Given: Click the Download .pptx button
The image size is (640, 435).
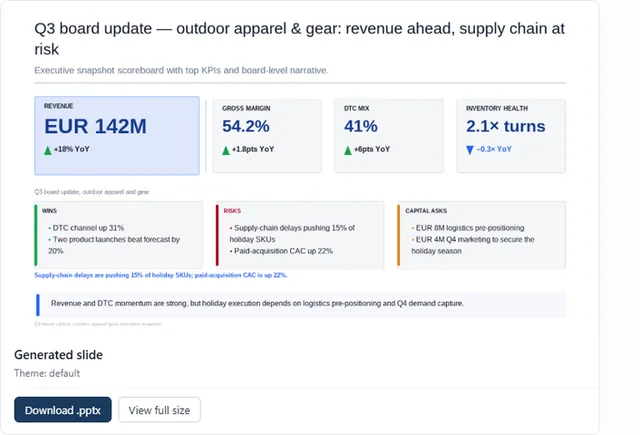Looking at the screenshot, I should (62, 410).
